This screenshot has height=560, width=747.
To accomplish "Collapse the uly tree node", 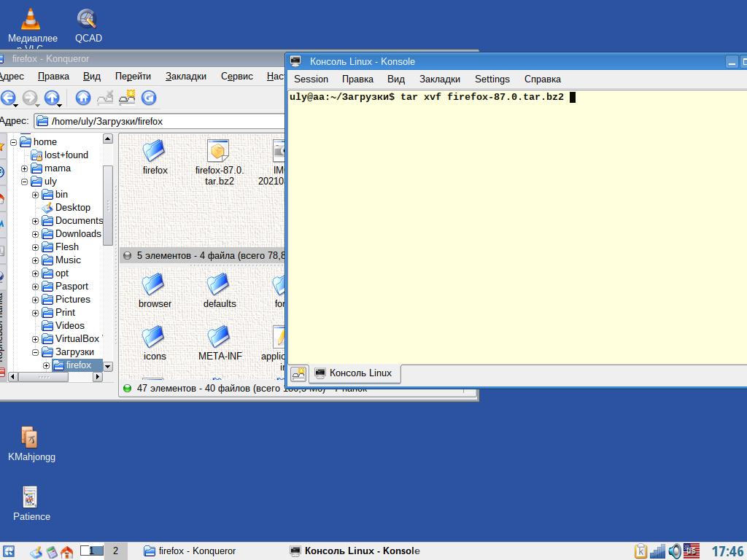I will pyautogui.click(x=24, y=182).
